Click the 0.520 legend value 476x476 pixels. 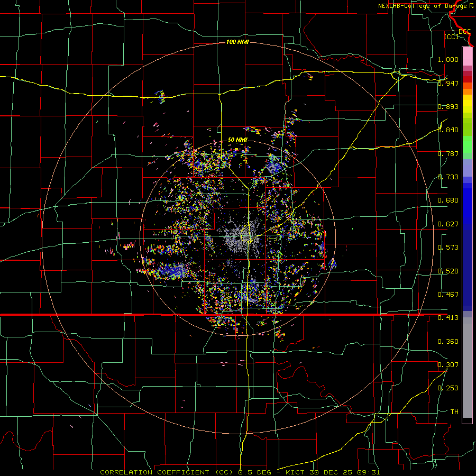point(448,271)
